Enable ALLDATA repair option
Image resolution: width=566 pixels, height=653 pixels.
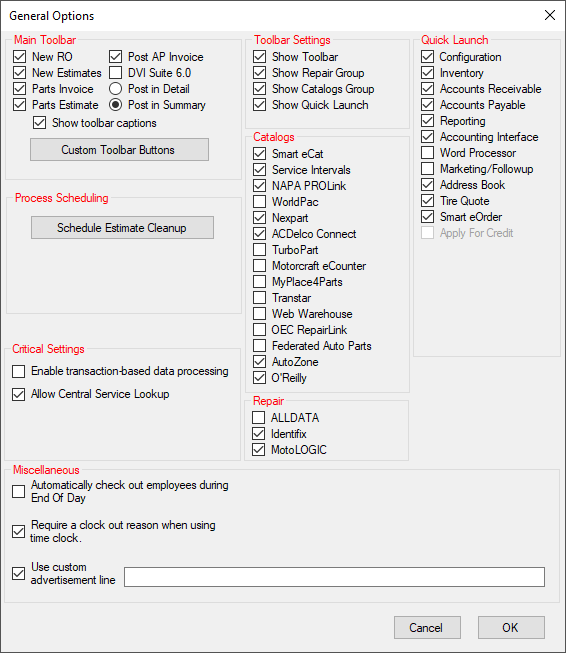coord(259,418)
